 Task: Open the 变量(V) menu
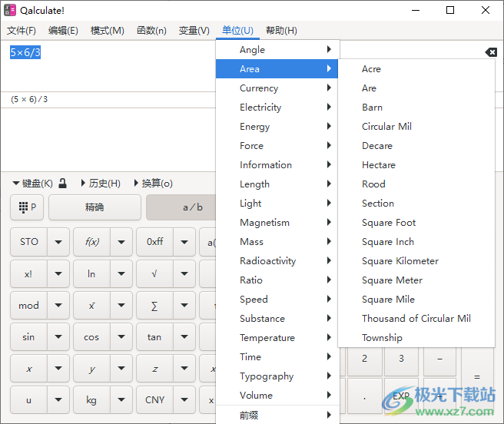tap(194, 31)
